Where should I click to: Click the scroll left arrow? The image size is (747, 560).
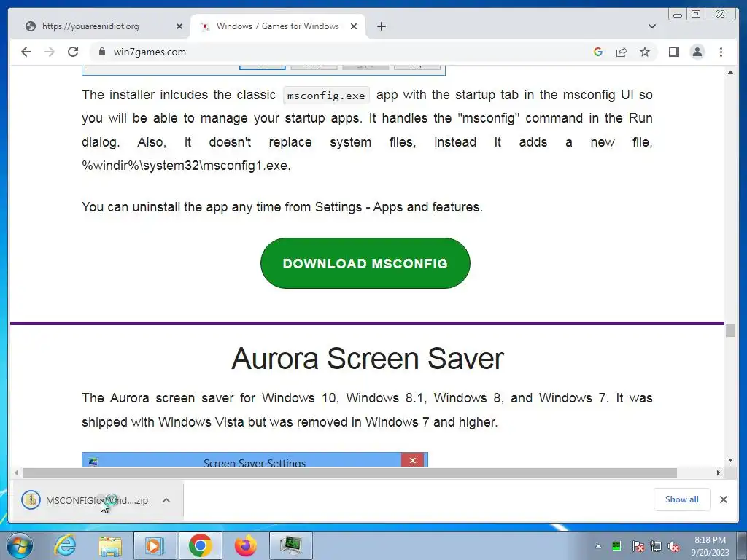coord(16,472)
